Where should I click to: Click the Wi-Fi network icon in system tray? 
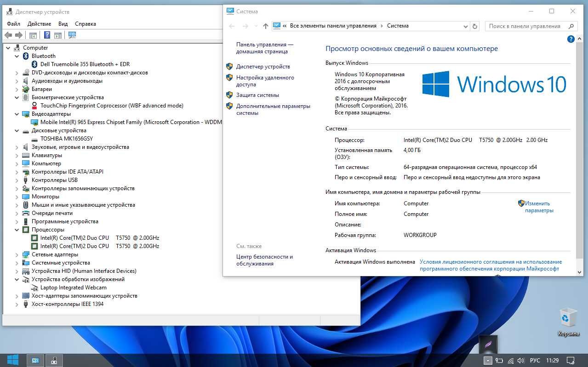pyautogui.click(x=511, y=361)
